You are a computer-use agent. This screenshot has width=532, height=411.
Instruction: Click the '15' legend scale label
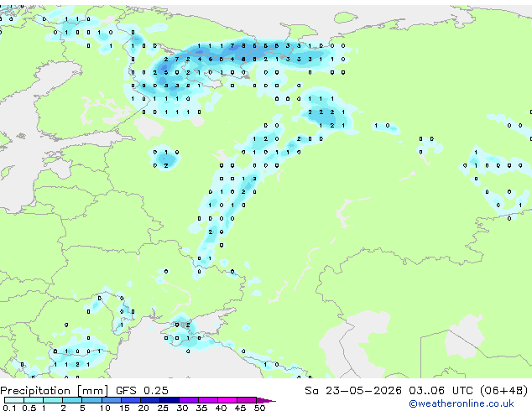124,408
